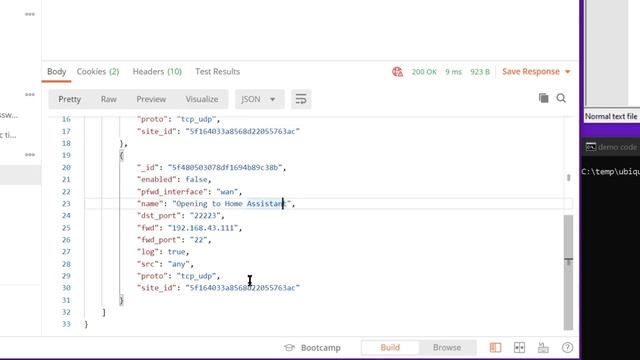Viewport: 640px width, 360px height.
Task: Click the response vertical scrollbar thumb
Action: pos(568,272)
